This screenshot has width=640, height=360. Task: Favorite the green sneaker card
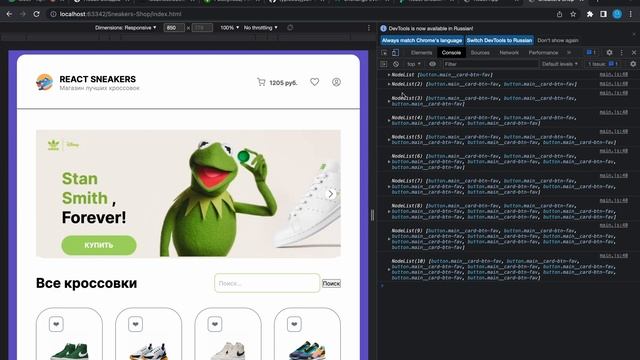(x=56, y=324)
